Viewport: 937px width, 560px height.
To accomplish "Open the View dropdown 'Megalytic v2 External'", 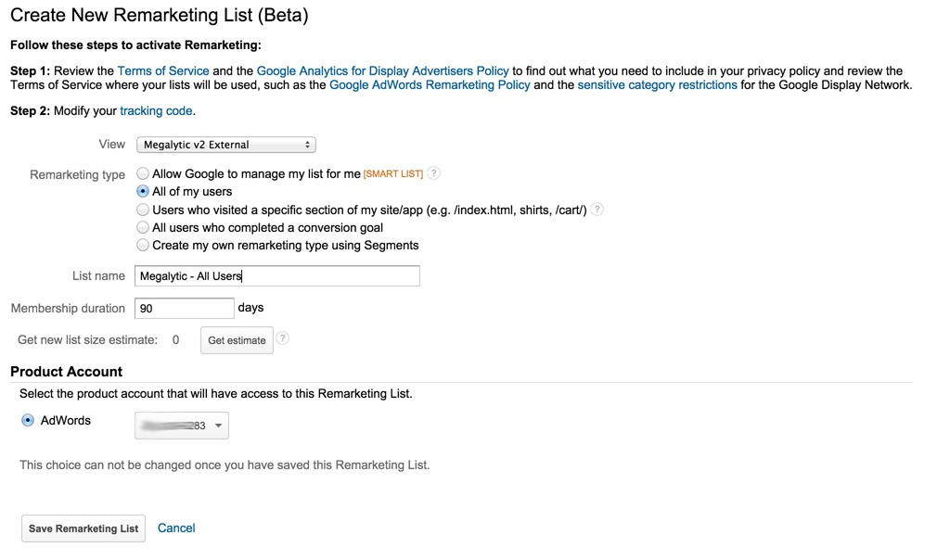I will (x=225, y=145).
